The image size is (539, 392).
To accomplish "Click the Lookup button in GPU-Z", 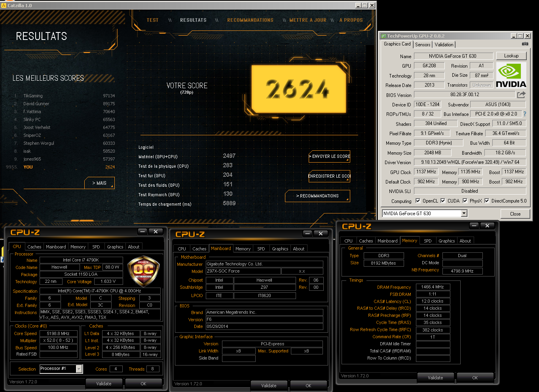I will click(x=511, y=56).
